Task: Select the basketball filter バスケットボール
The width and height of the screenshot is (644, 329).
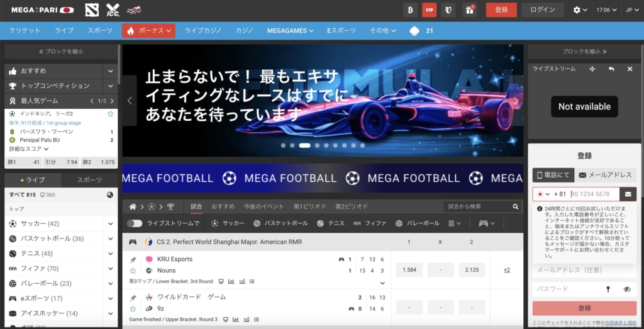Action: pyautogui.click(x=281, y=223)
